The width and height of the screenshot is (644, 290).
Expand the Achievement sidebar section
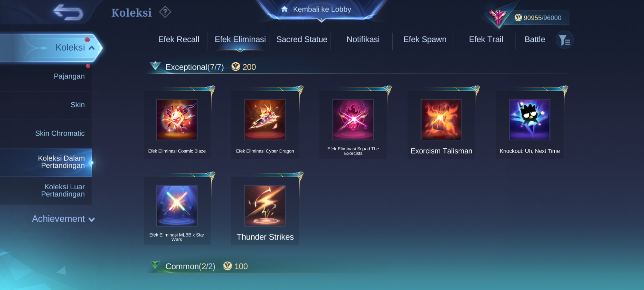63,219
